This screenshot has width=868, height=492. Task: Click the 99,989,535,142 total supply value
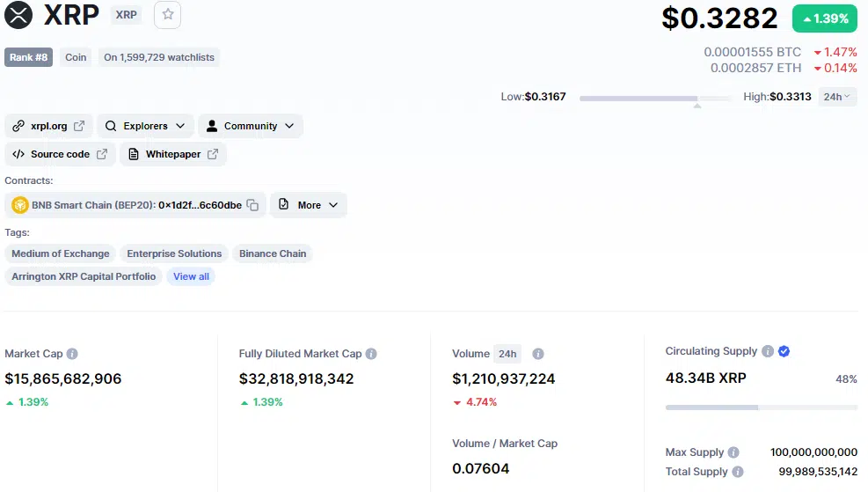pos(818,472)
